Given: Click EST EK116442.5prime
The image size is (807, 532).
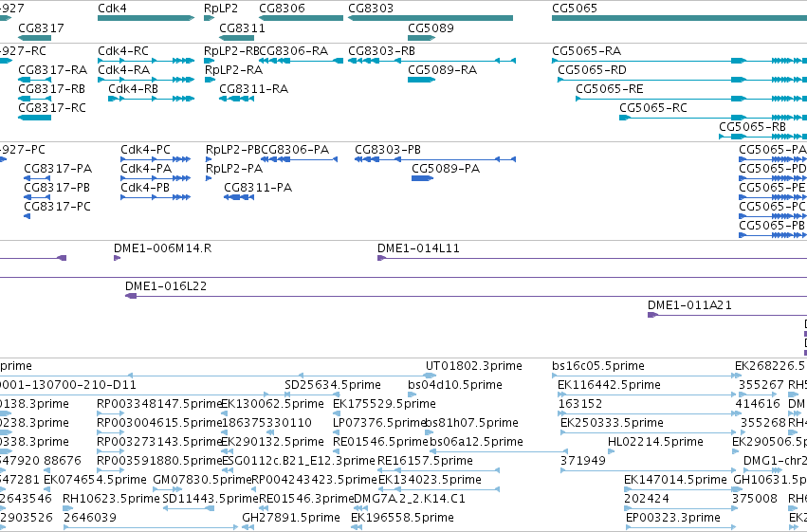Looking at the screenshot, I should [609, 385].
